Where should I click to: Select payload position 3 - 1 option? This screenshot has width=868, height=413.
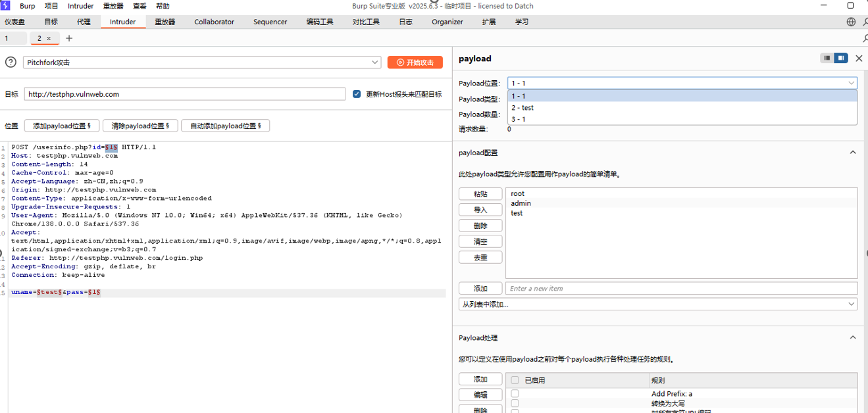(x=682, y=119)
